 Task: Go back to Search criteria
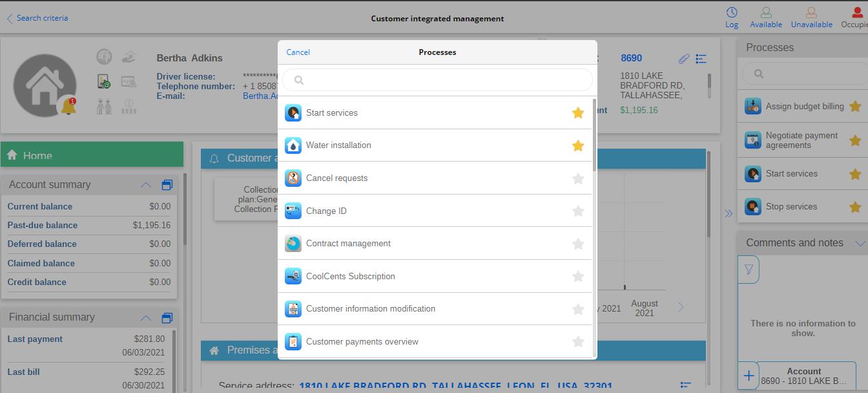(37, 18)
